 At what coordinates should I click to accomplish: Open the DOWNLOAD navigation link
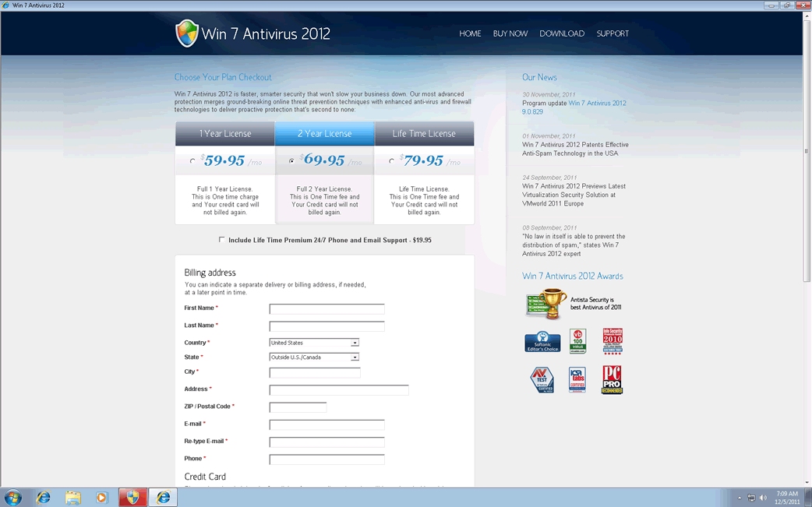(x=562, y=33)
